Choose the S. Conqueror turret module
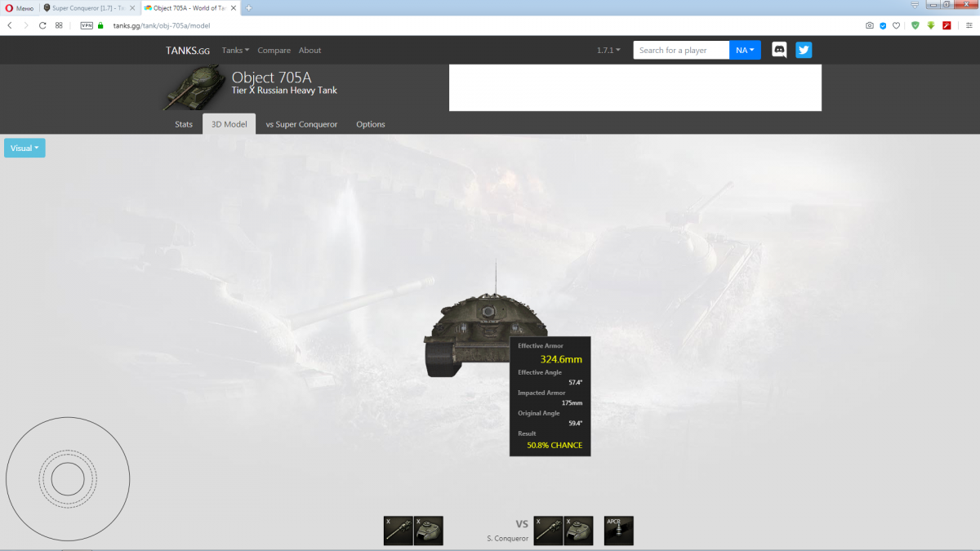980x551 pixels. [579, 531]
